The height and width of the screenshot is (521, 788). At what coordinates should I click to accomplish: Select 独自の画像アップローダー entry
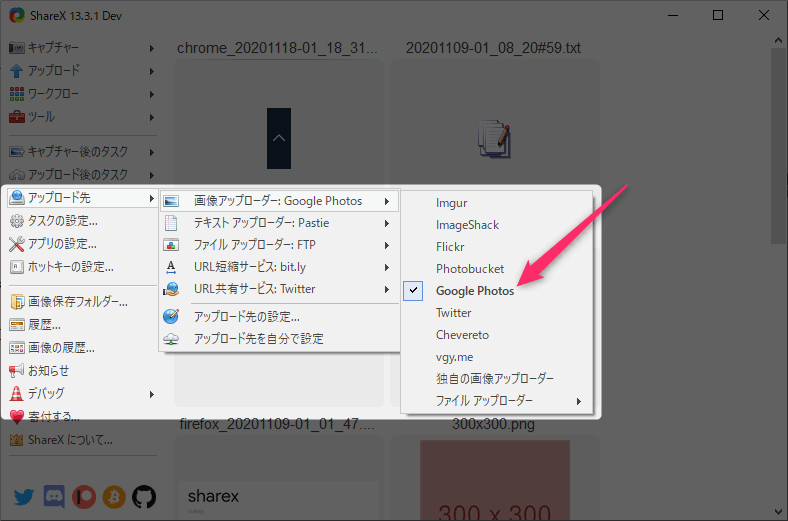pyautogui.click(x=495, y=379)
